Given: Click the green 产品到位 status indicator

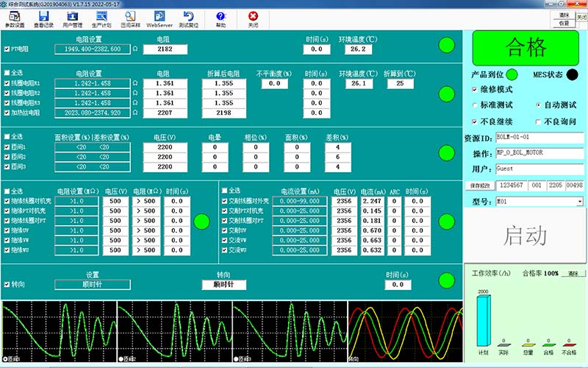Looking at the screenshot, I should tap(512, 74).
